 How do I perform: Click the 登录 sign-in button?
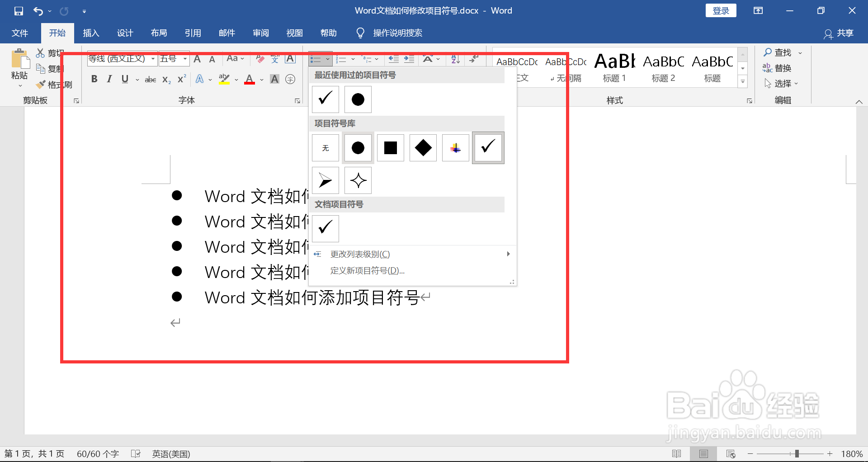pos(721,10)
